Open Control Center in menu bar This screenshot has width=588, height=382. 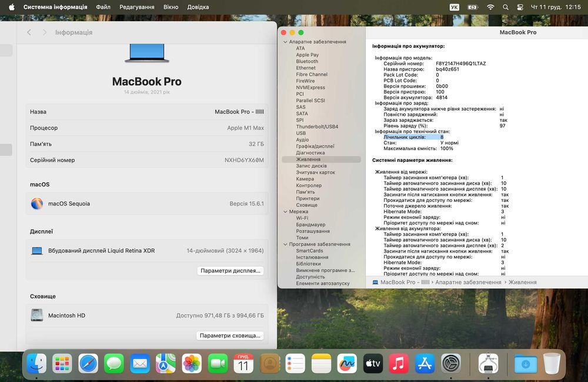pyautogui.click(x=520, y=7)
